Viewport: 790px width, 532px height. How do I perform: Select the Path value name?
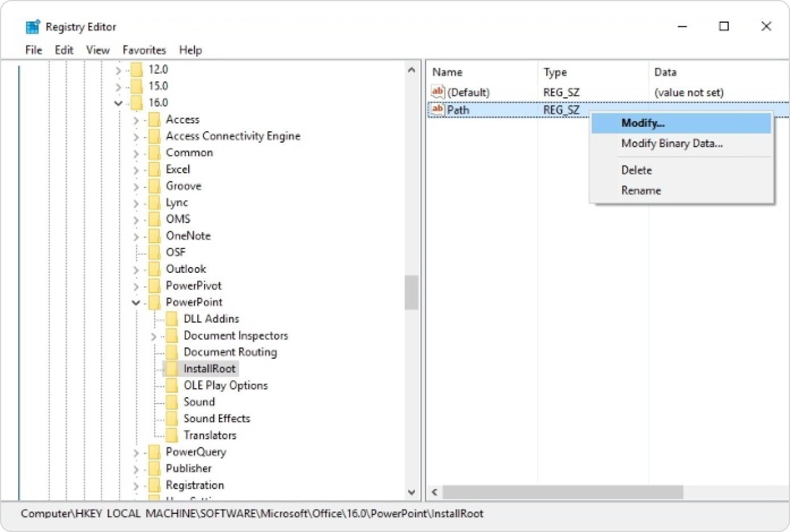[458, 110]
